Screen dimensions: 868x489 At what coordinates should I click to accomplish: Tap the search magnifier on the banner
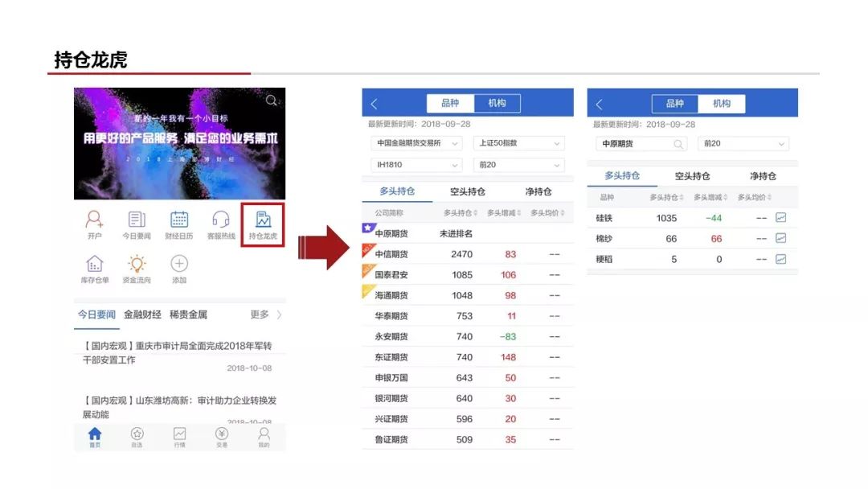(272, 101)
